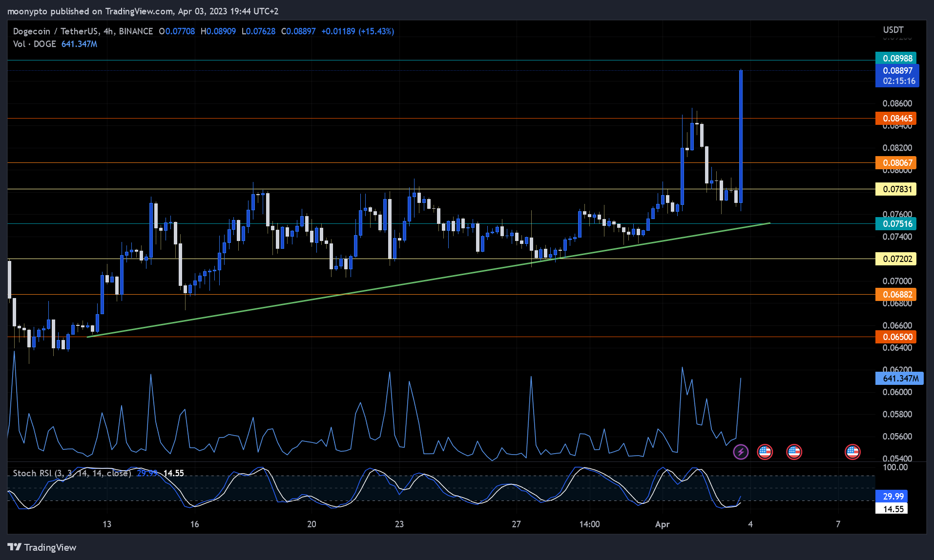Click the TradingView logo at bottom left
The height and width of the screenshot is (560, 934).
42,547
